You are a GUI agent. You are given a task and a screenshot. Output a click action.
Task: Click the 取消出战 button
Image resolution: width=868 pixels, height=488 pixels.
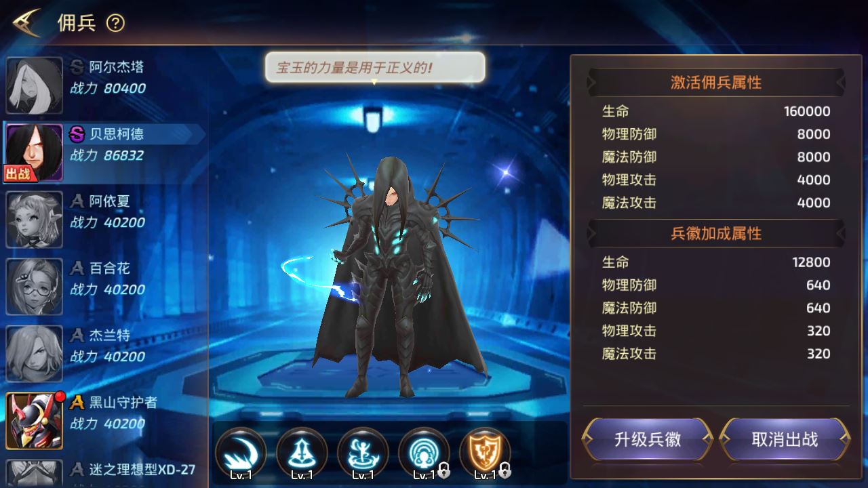point(785,439)
